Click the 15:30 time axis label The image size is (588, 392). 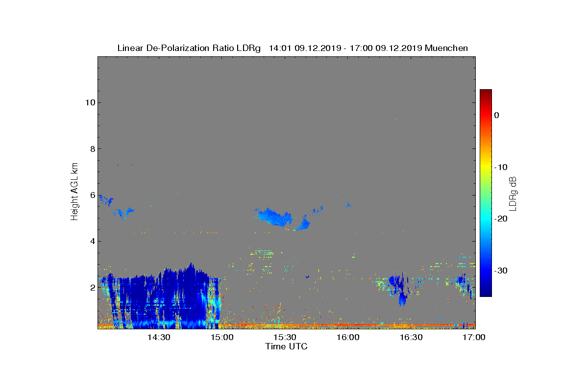[285, 338]
